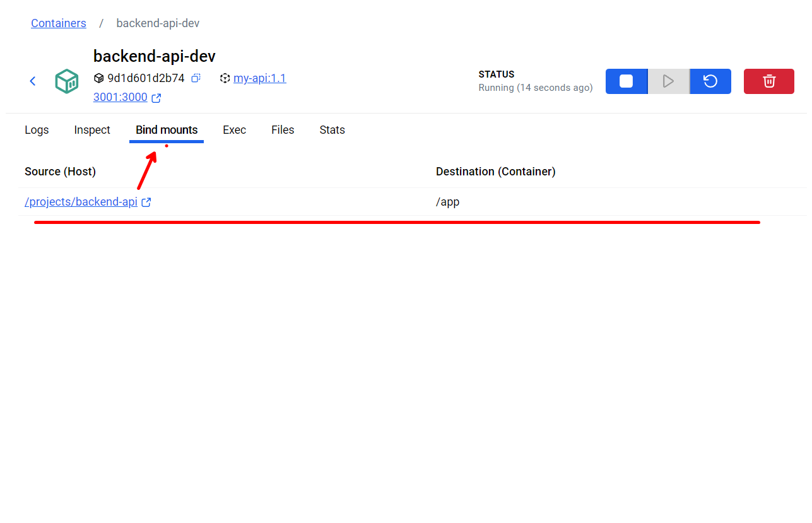Restart the backend-api-dev container
Viewport: 812px width, 523px height.
[710, 81]
